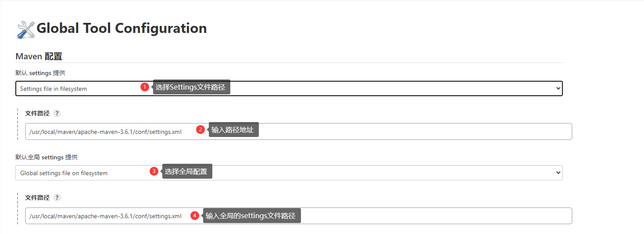This screenshot has height=234, width=644.
Task: Click help icon beside 文件路径 under global settings
Action: pyautogui.click(x=57, y=198)
